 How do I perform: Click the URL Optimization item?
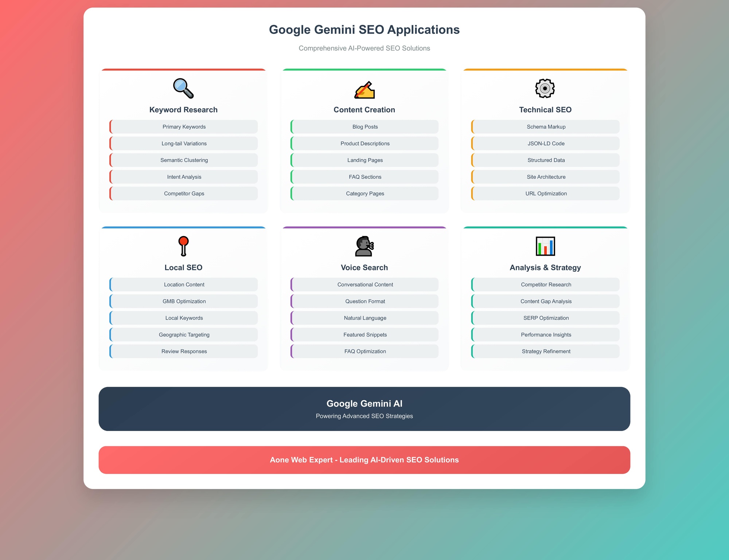[x=545, y=193]
